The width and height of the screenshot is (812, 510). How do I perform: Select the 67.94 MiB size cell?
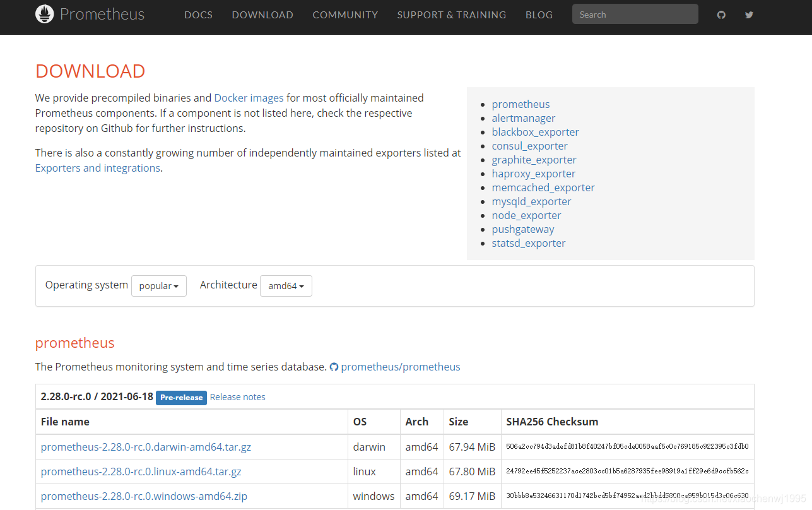(472, 447)
